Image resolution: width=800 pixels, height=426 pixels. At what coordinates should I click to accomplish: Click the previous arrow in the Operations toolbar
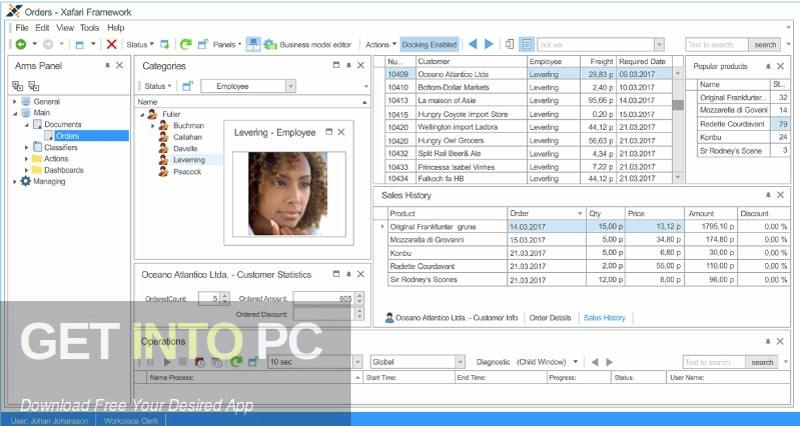(x=594, y=362)
